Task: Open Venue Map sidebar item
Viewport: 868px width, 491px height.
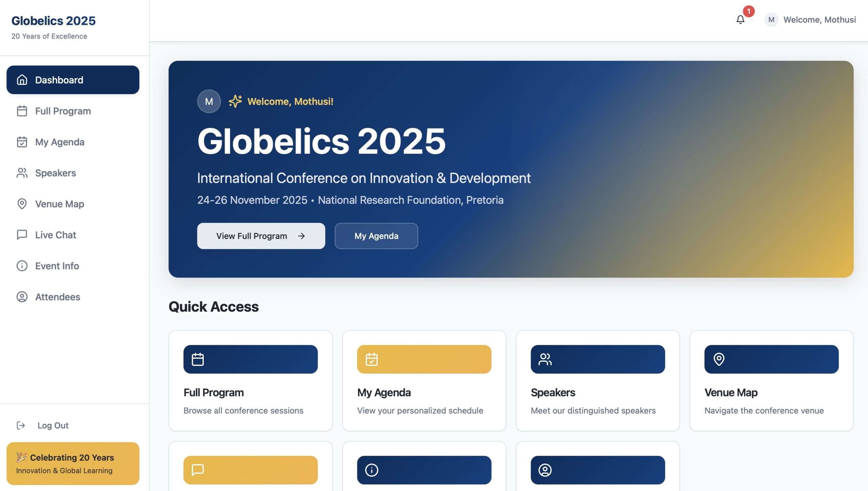Action: [73, 204]
